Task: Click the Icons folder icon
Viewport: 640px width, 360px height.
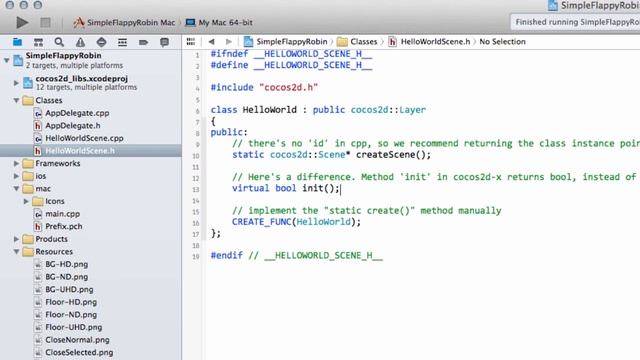Action: 38,201
